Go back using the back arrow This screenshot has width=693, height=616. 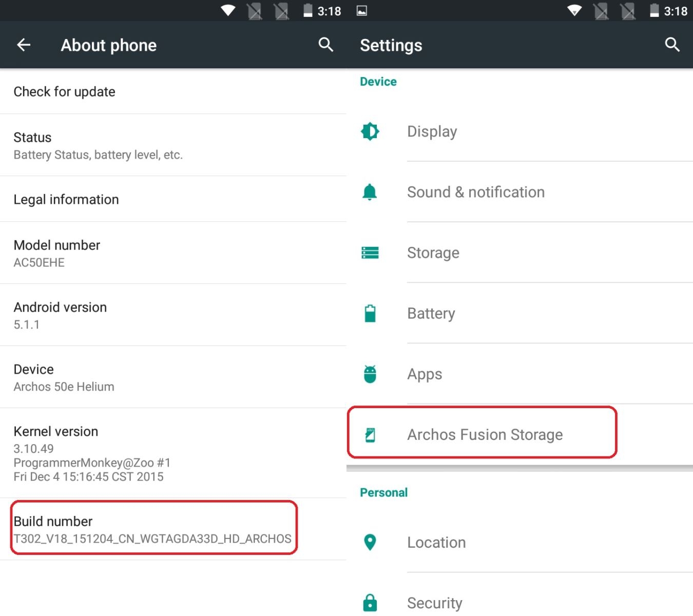click(24, 45)
